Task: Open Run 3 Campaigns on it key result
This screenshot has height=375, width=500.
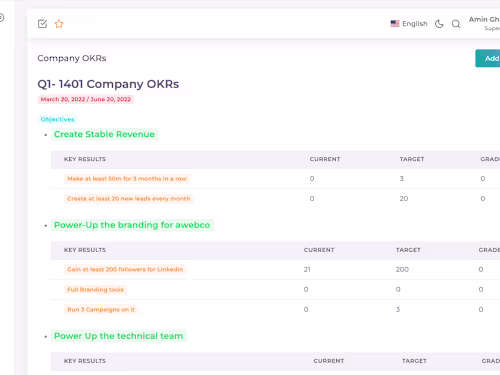Action: (101, 310)
